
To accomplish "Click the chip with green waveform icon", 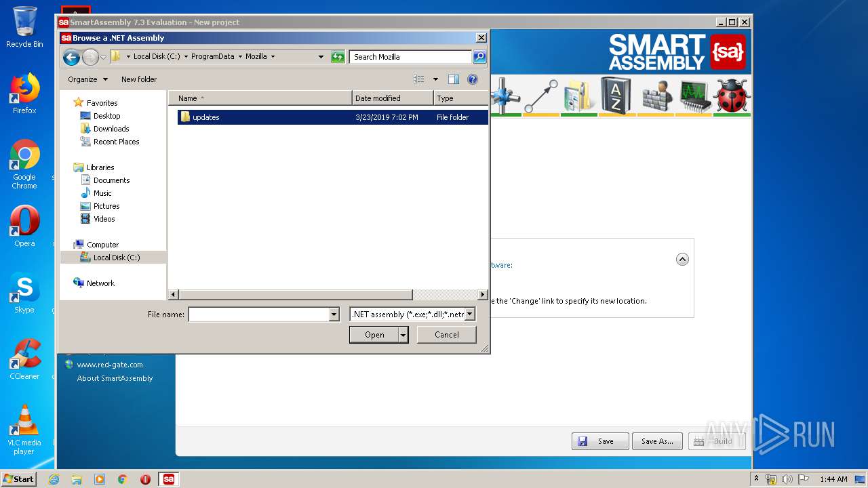I will click(x=694, y=96).
